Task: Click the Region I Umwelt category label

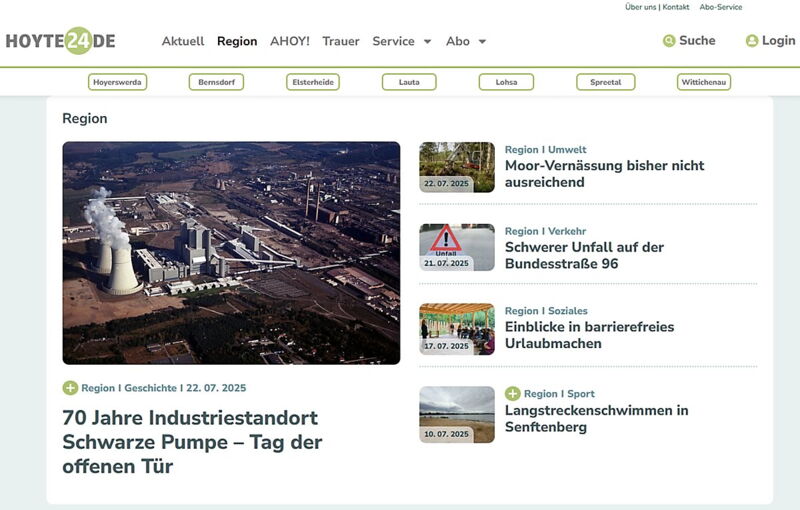Action: 545,149
